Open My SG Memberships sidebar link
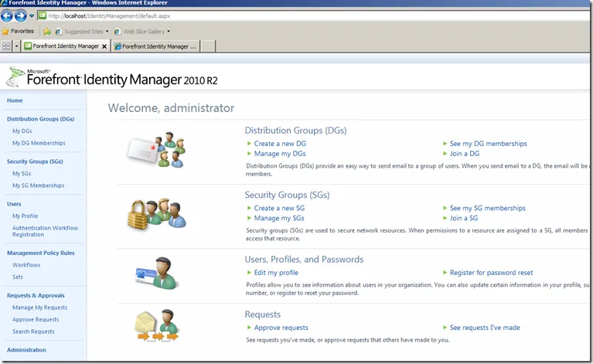 coord(38,185)
